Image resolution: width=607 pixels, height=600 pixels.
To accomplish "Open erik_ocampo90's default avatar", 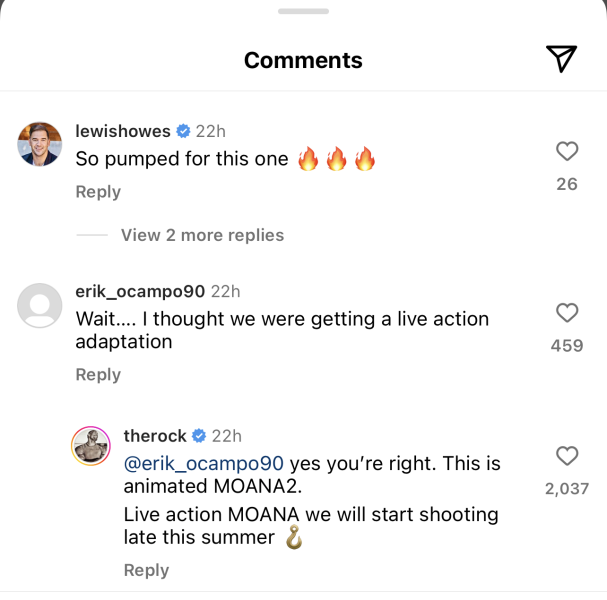I will tap(40, 305).
